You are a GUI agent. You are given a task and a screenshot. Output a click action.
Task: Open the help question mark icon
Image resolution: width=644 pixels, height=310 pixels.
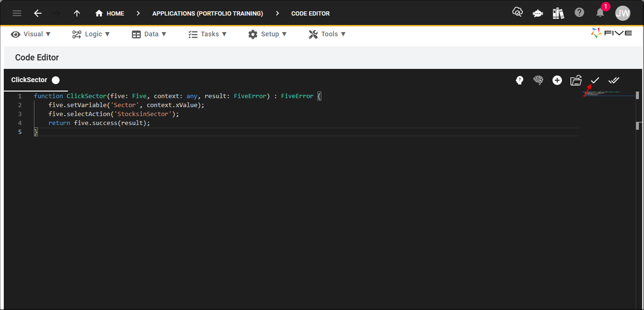click(x=579, y=13)
